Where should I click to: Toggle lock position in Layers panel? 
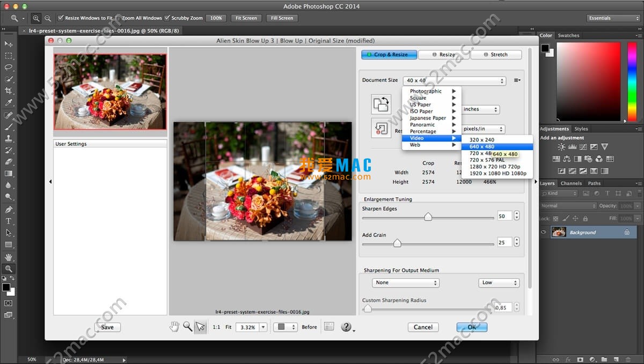pos(575,219)
